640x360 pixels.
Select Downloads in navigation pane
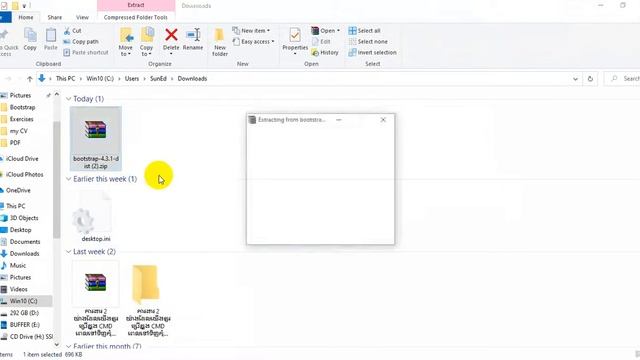coord(20,254)
